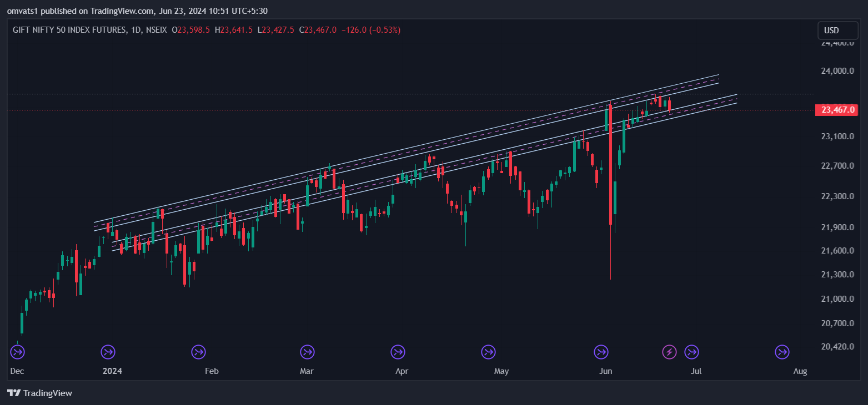Click the 22,300.0 price axis label
This screenshot has width=868, height=405.
(837, 196)
